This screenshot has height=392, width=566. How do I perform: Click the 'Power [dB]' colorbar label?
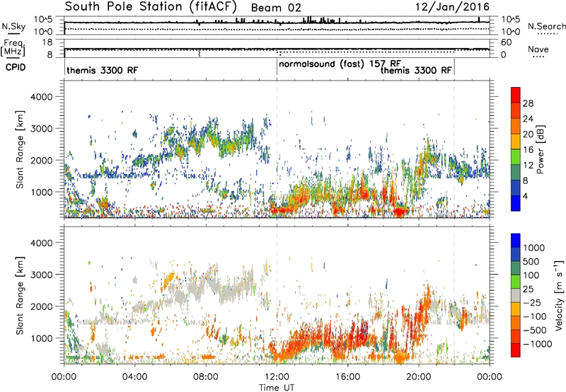541,149
